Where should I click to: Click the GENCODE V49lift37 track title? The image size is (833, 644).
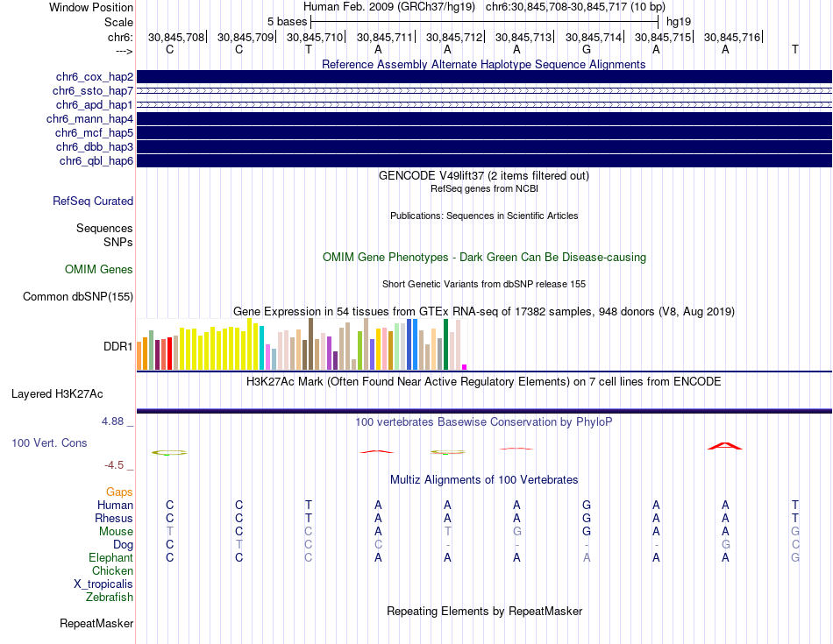click(483, 176)
